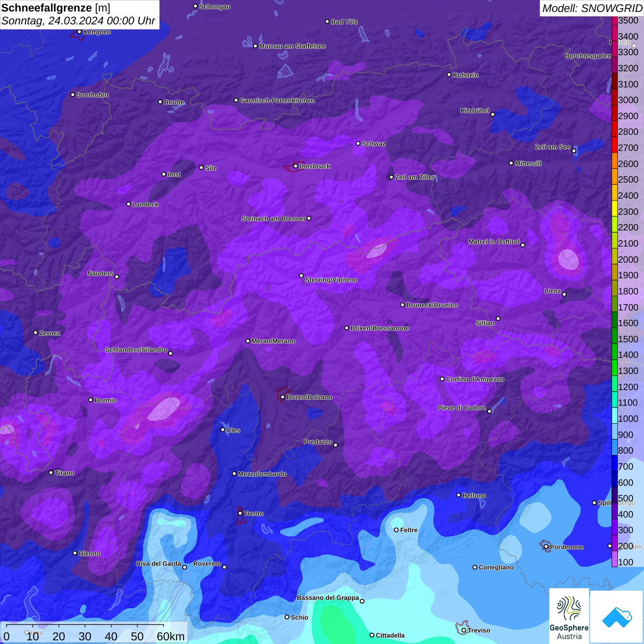Click the 1000 m cyan legend swatch
The height and width of the screenshot is (644, 644).
[x=615, y=415]
